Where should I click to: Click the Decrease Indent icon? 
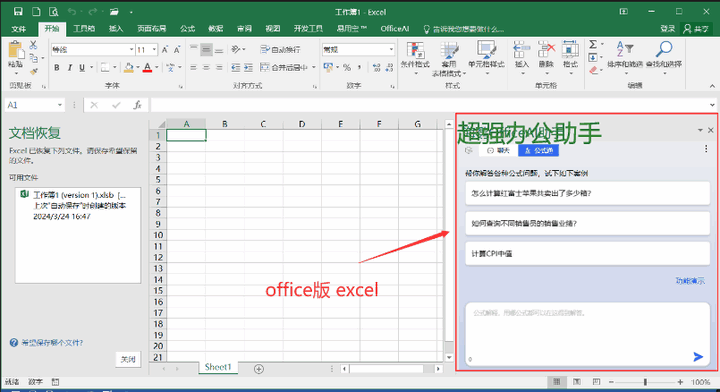[236, 67]
